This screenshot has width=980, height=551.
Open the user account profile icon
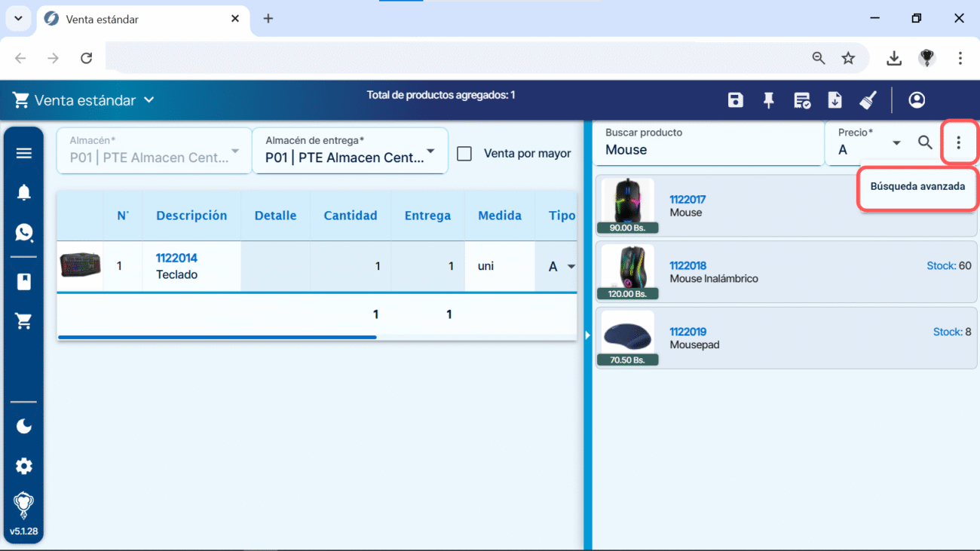click(x=917, y=100)
